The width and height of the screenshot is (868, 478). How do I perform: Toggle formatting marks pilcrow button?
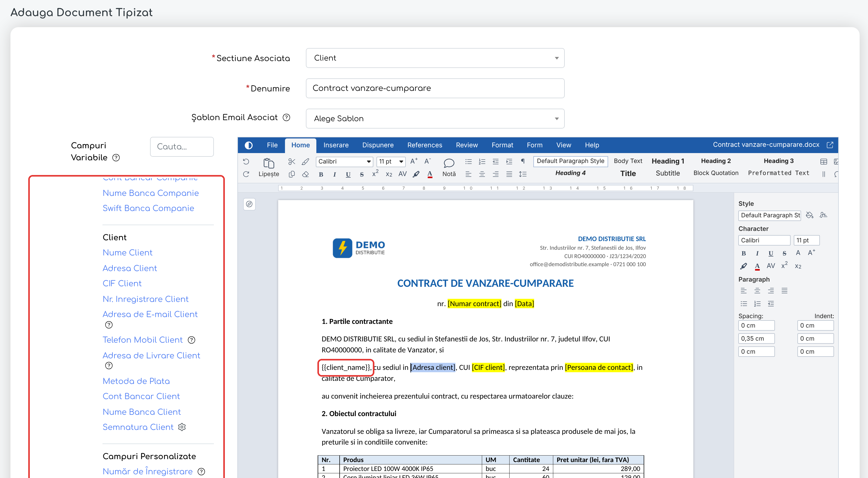[x=523, y=161]
